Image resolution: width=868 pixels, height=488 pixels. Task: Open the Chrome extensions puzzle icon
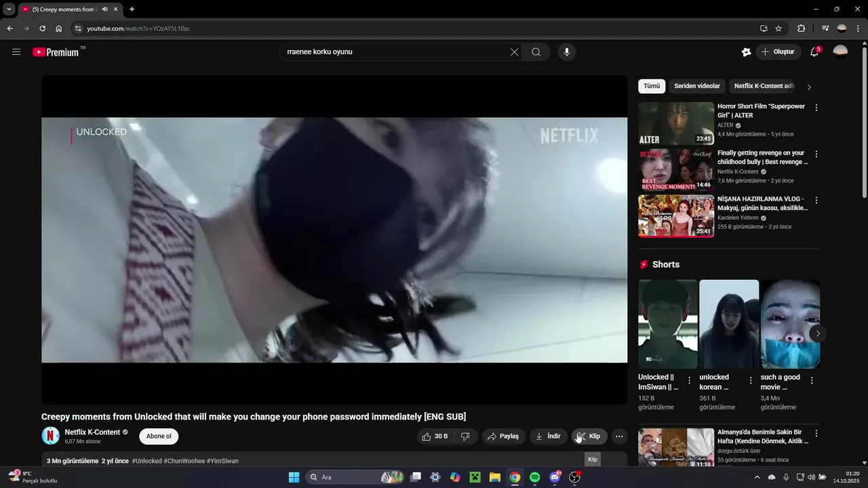click(801, 28)
